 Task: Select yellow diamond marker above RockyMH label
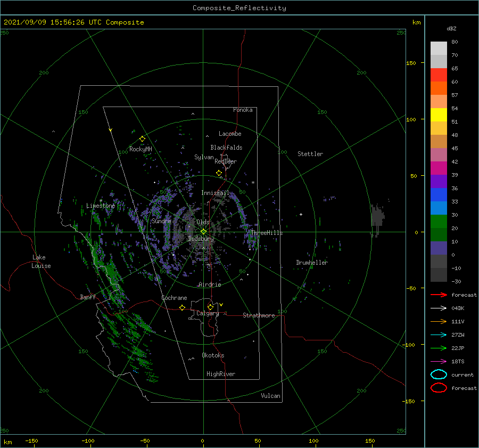pos(142,139)
